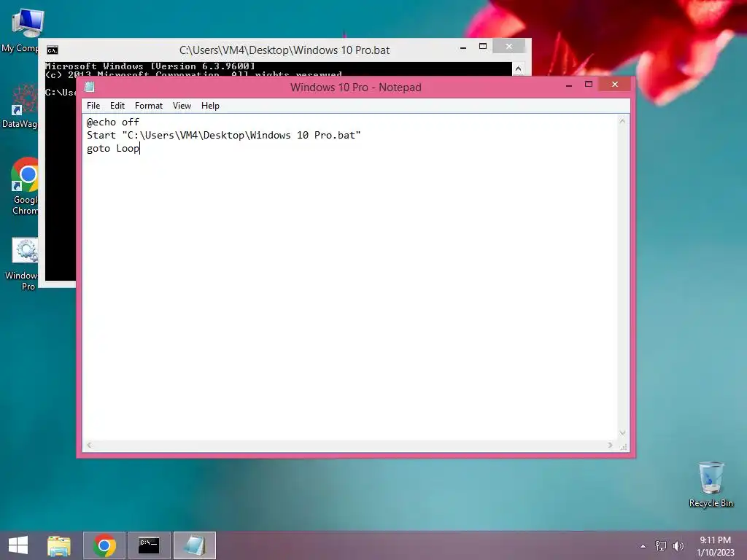
Task: Click the 'goto Loop' line in Notepad
Action: pyautogui.click(x=113, y=149)
